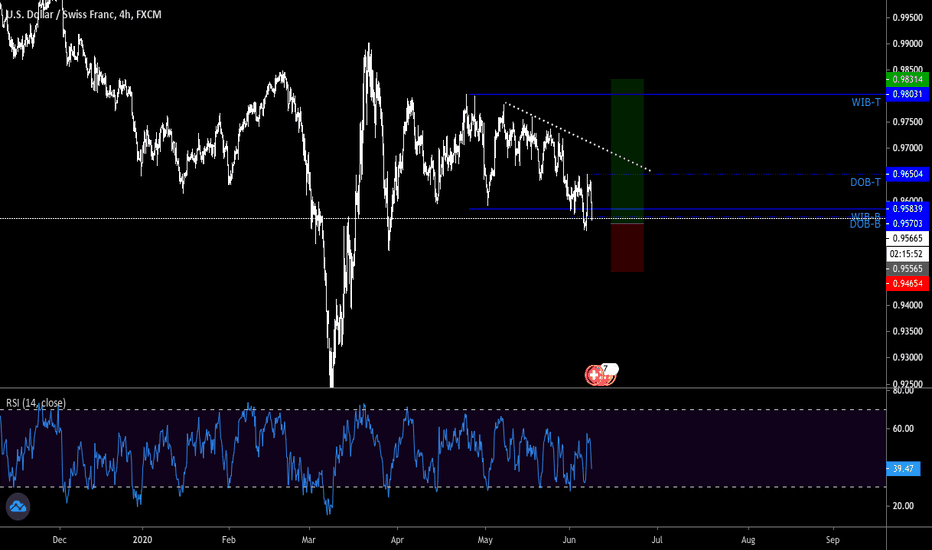Click the Feb label on time axis
Viewport: 932px width, 550px height.
[x=229, y=540]
